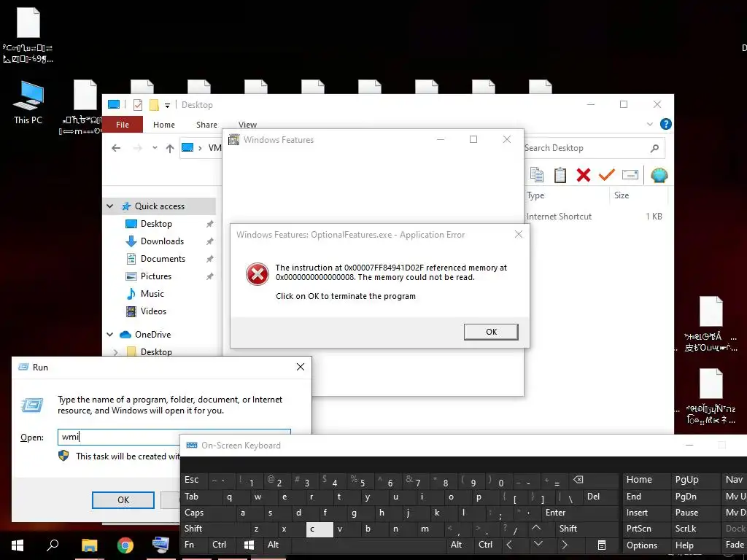Collapse the Quick access tree node
Image resolution: width=747 pixels, height=560 pixels.
coord(110,206)
